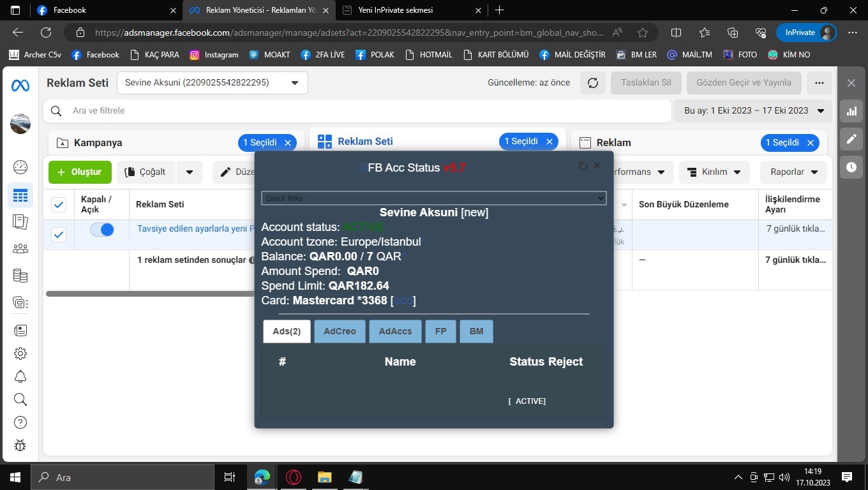Reload the FB Acc Status popup
The image size is (868, 490).
click(583, 166)
